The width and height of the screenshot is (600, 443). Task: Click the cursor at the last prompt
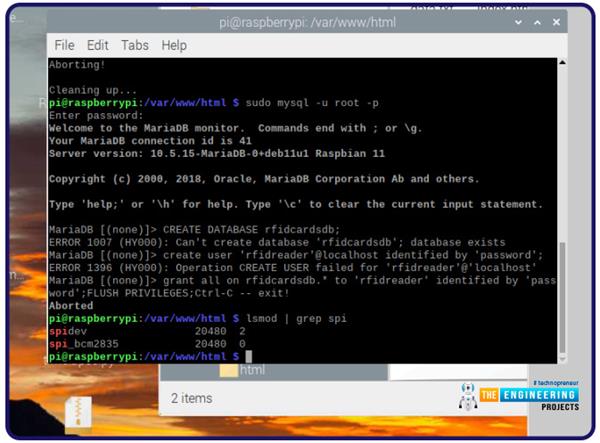pos(248,356)
